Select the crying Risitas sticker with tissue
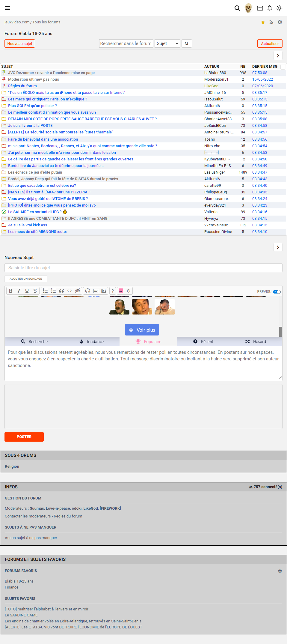Screen dimensions: 287x644 pos(165,307)
